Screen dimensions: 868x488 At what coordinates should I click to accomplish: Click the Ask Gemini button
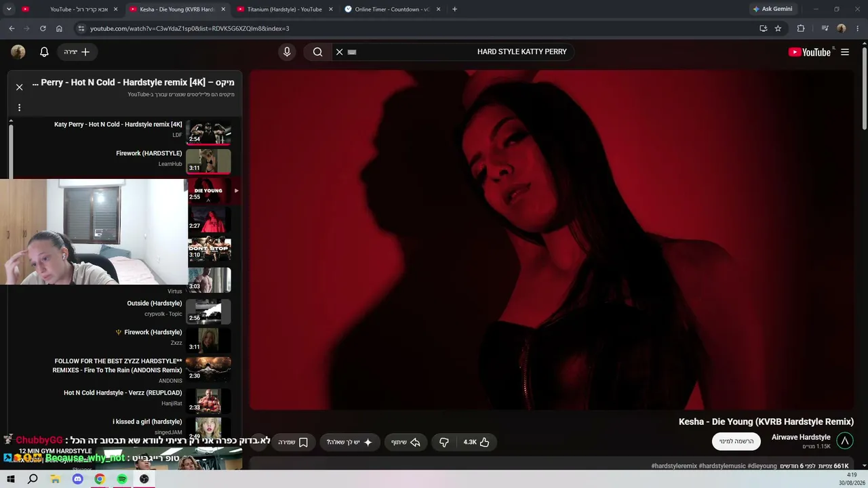pyautogui.click(x=772, y=9)
